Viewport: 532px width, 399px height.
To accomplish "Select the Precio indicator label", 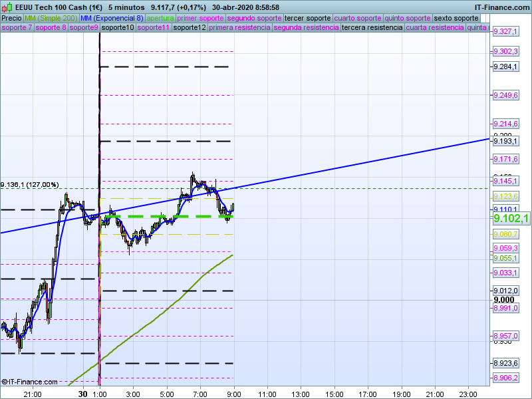I will click(11, 19).
